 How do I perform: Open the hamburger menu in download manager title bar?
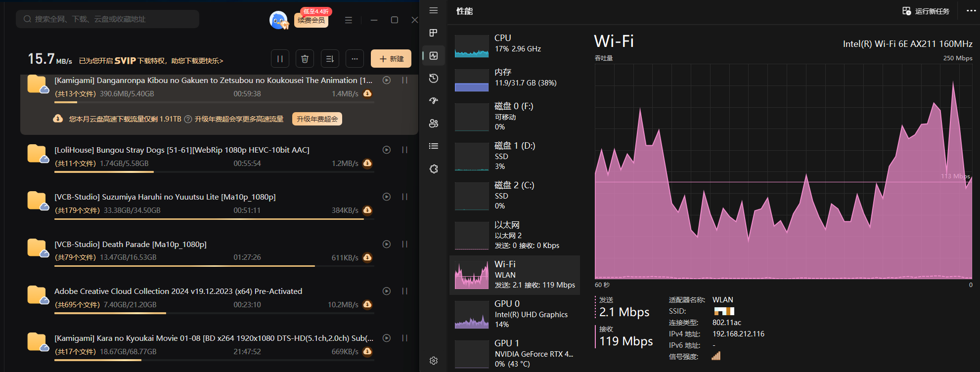pos(349,20)
